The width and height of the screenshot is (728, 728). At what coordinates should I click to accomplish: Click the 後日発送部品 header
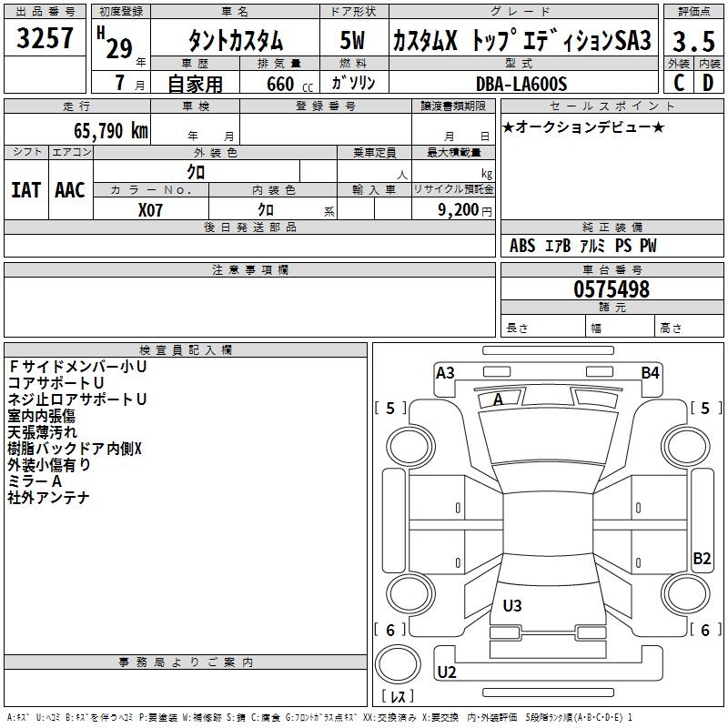pyautogui.click(x=249, y=227)
